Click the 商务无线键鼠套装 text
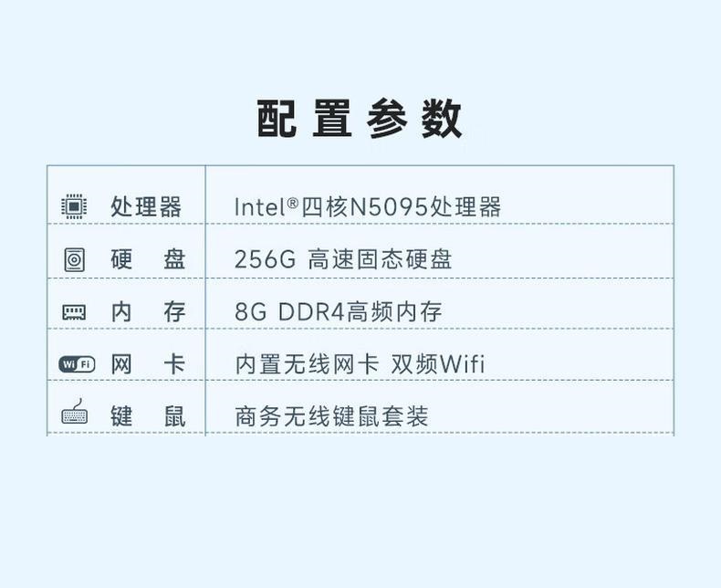 click(x=331, y=416)
